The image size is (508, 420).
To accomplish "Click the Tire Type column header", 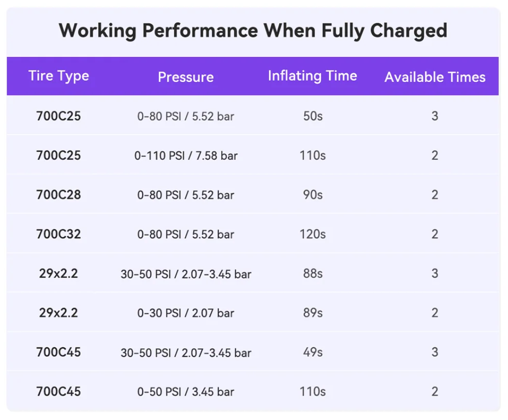I will 59,76.
